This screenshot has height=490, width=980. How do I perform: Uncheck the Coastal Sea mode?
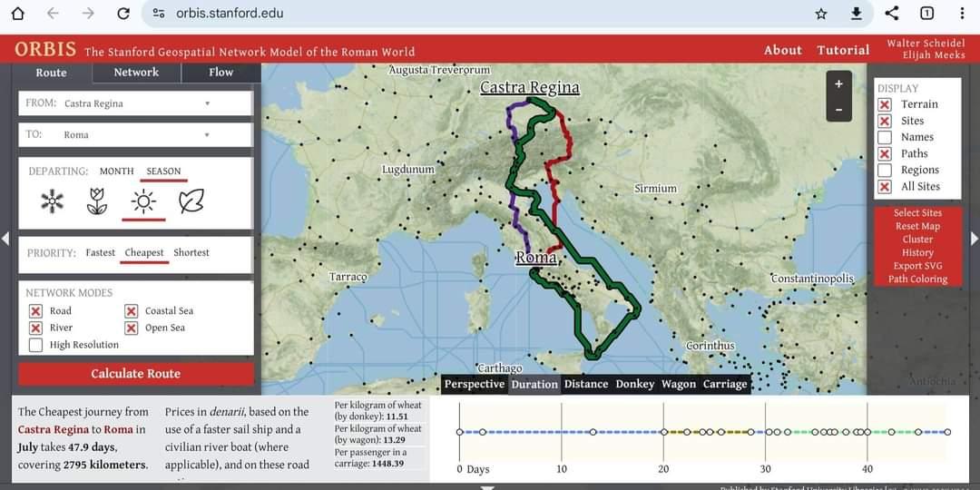[x=131, y=311]
